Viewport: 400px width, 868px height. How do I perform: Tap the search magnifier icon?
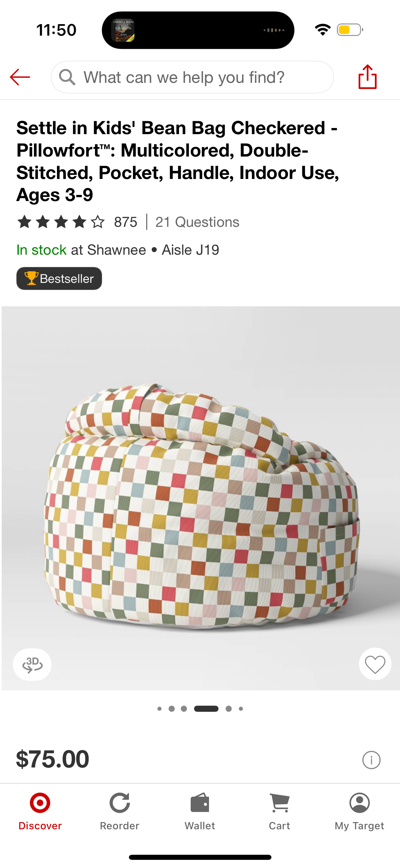coord(67,77)
